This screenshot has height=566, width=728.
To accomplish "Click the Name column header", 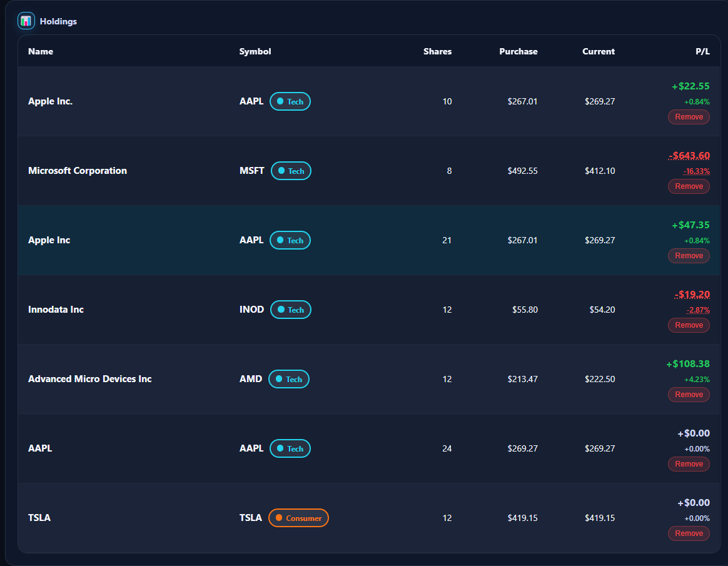I will (40, 51).
